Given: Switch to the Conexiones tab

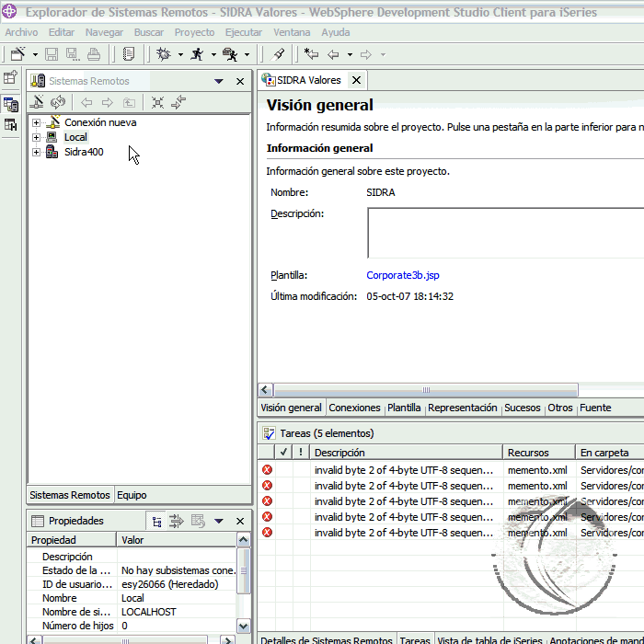Looking at the screenshot, I should click(354, 408).
